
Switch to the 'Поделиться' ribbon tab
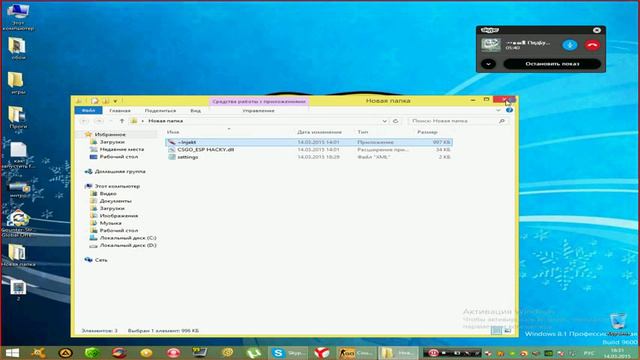pos(160,111)
